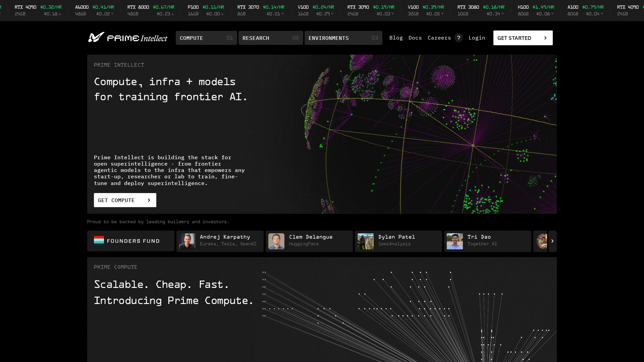The width and height of the screenshot is (644, 362).
Task: Switch to the RESEARCH section
Action: [x=271, y=38]
